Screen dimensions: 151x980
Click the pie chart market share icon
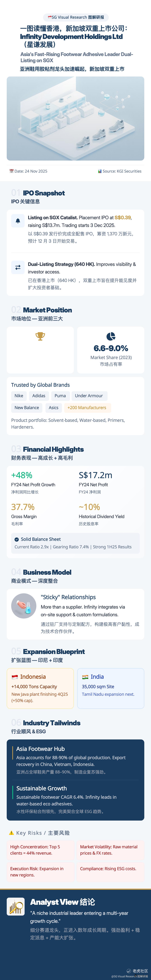111,336
